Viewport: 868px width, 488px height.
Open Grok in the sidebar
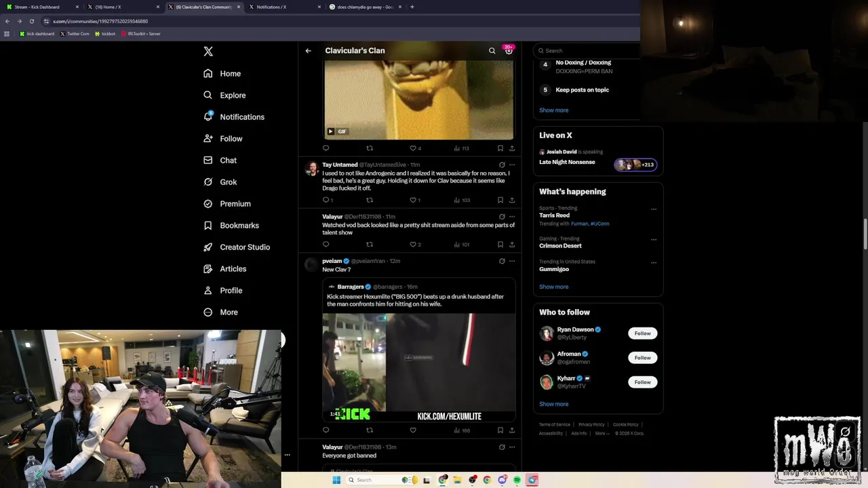point(220,182)
